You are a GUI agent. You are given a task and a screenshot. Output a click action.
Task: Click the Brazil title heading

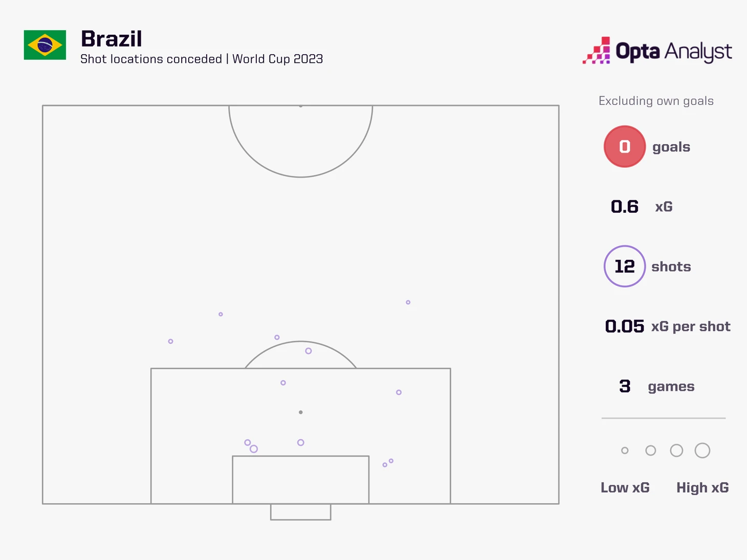(x=112, y=39)
